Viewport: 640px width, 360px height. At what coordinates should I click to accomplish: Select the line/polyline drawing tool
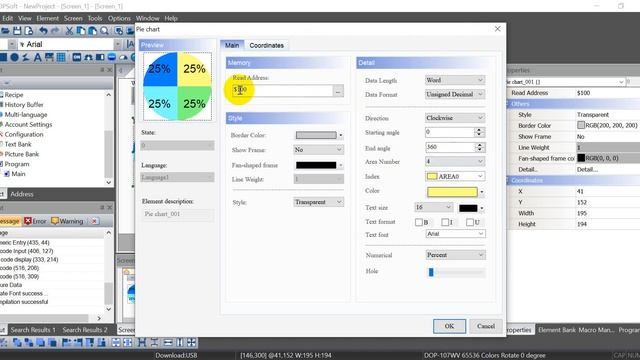click(26, 57)
